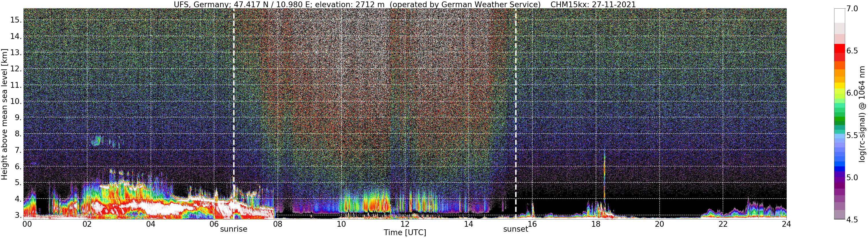Click the '5.5' colorbar tick label
This screenshot has width=868, height=238.
click(852, 135)
